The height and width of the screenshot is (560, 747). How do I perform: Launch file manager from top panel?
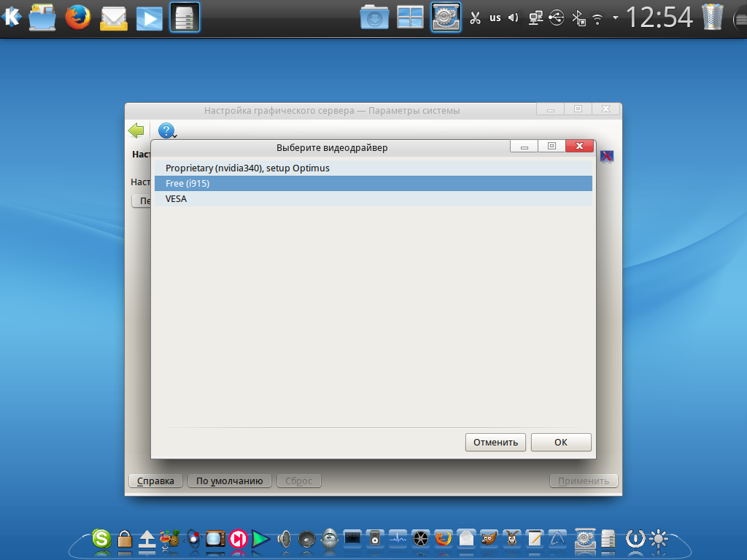point(42,17)
